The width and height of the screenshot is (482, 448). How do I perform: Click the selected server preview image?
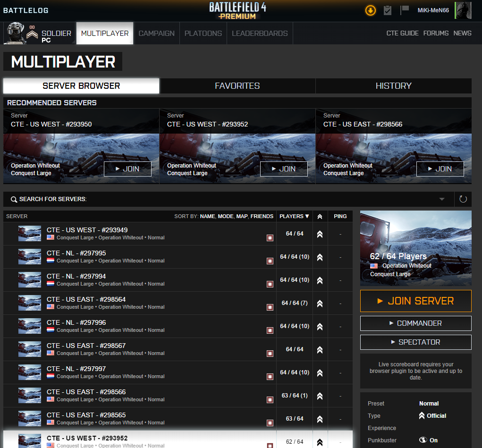tap(415, 248)
